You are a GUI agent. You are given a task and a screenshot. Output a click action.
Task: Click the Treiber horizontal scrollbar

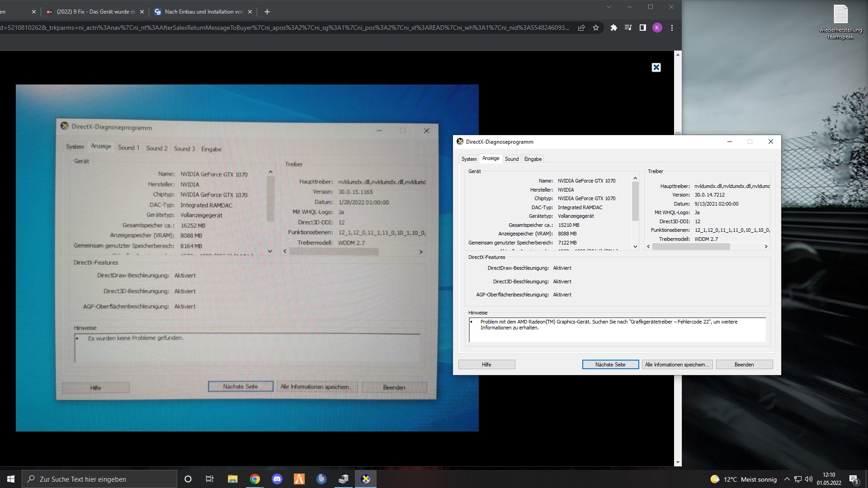(691, 247)
